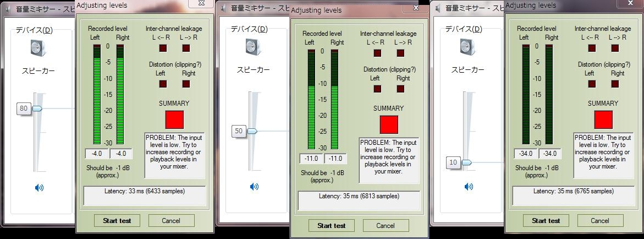644x239 pixels.
Task: Click Right distortion indicator in 6813 samples window
Action: [400, 89]
